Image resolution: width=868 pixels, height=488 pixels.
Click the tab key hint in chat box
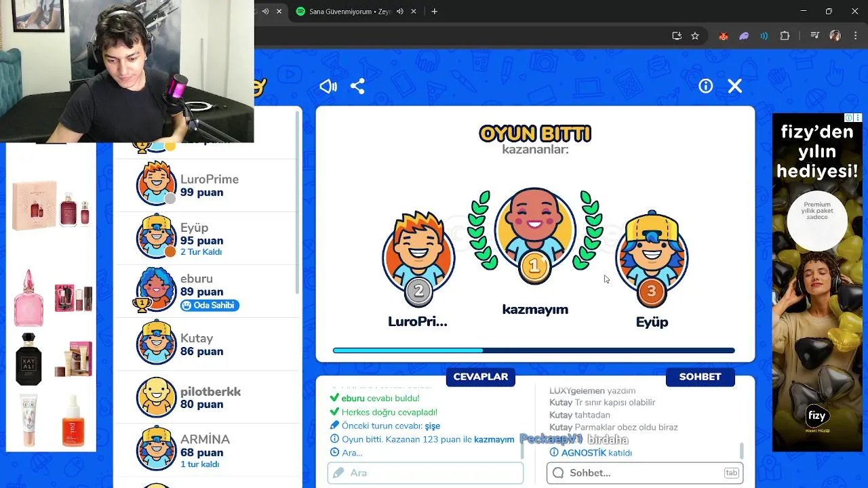point(731,473)
